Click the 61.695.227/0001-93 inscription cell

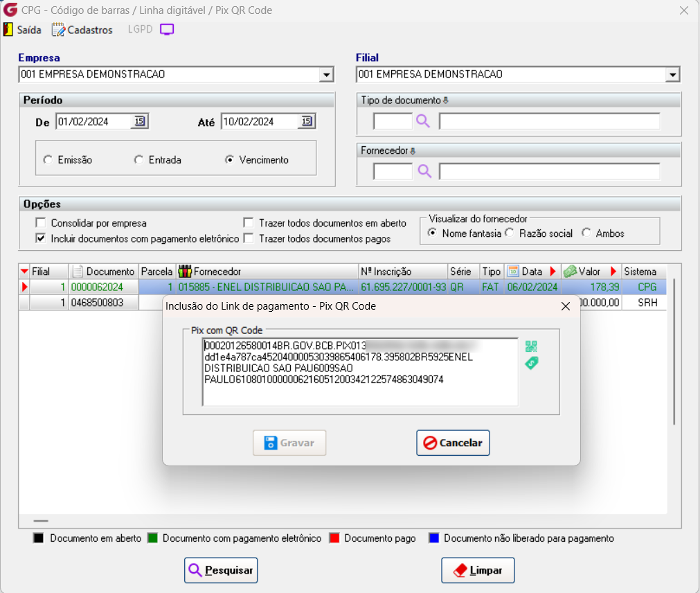tap(403, 287)
